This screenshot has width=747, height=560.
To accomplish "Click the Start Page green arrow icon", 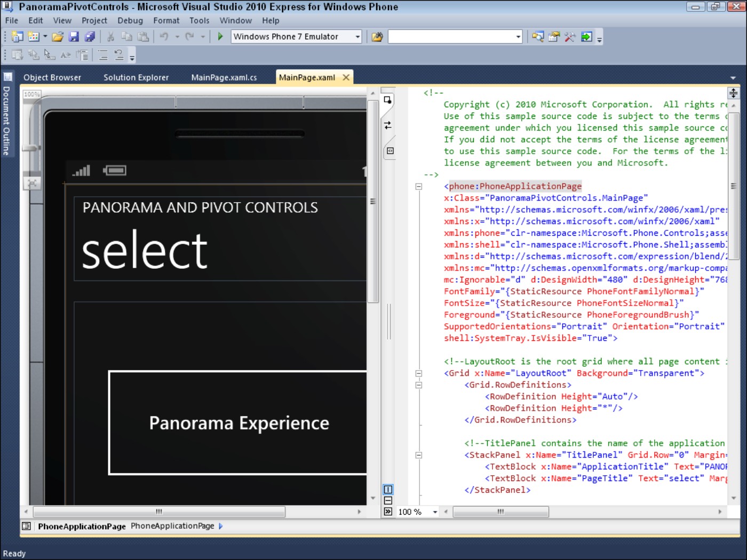I will click(x=586, y=36).
